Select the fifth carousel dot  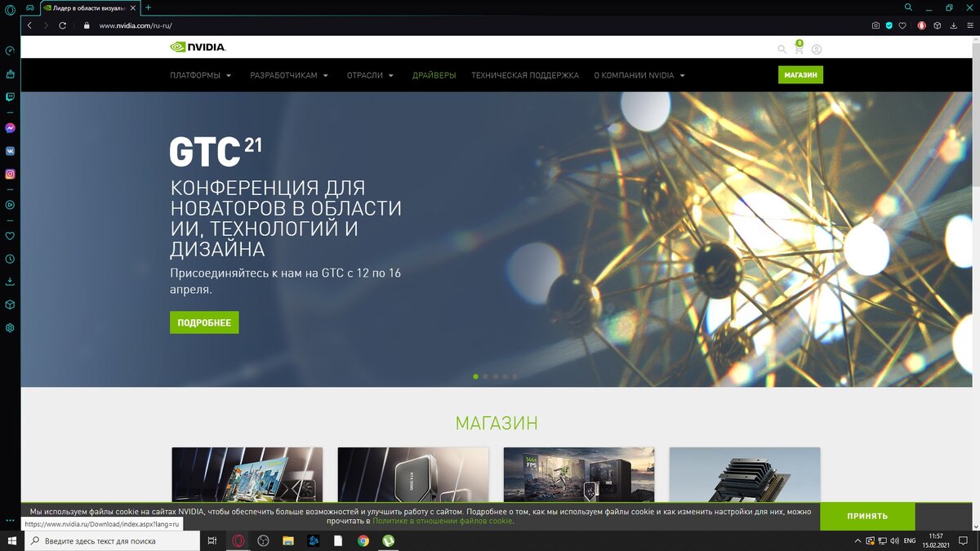[x=515, y=376]
